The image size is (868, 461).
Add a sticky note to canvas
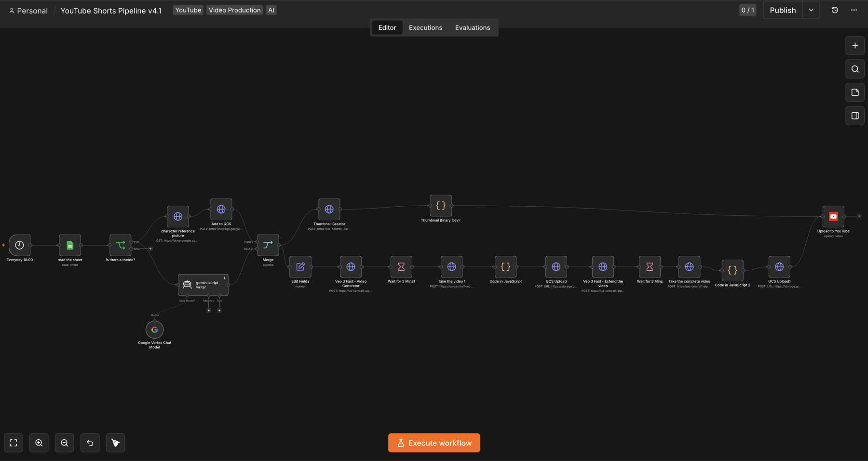point(855,92)
